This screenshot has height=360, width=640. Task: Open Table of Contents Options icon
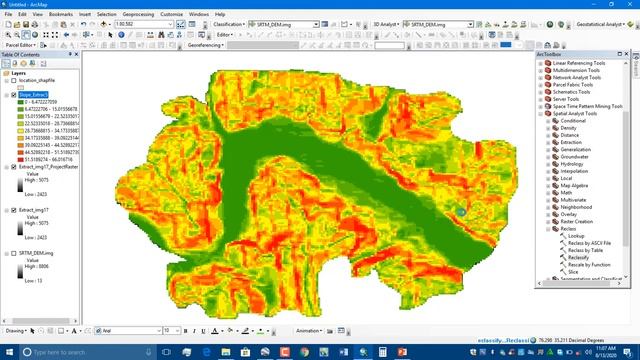43,63
